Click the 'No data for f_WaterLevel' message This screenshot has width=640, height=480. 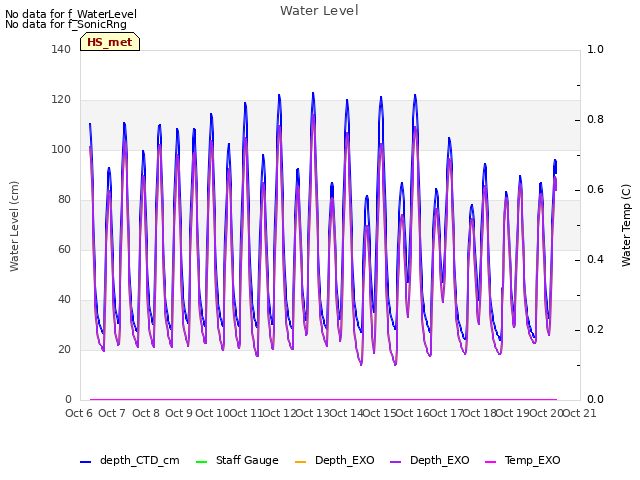click(71, 14)
